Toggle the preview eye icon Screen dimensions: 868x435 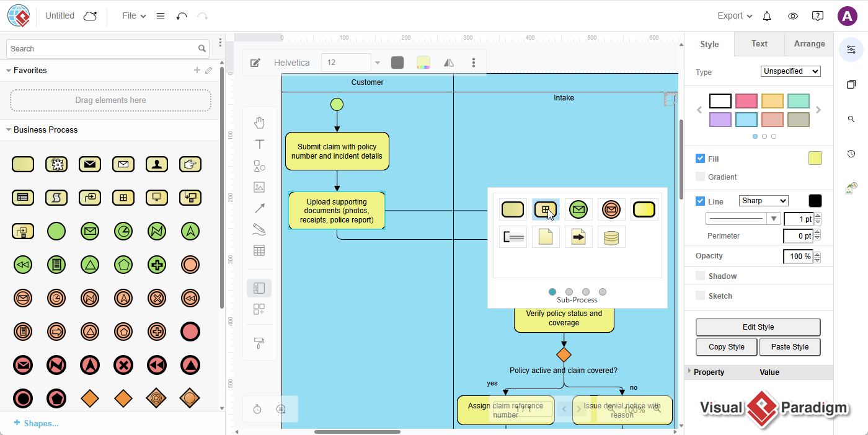(x=792, y=16)
